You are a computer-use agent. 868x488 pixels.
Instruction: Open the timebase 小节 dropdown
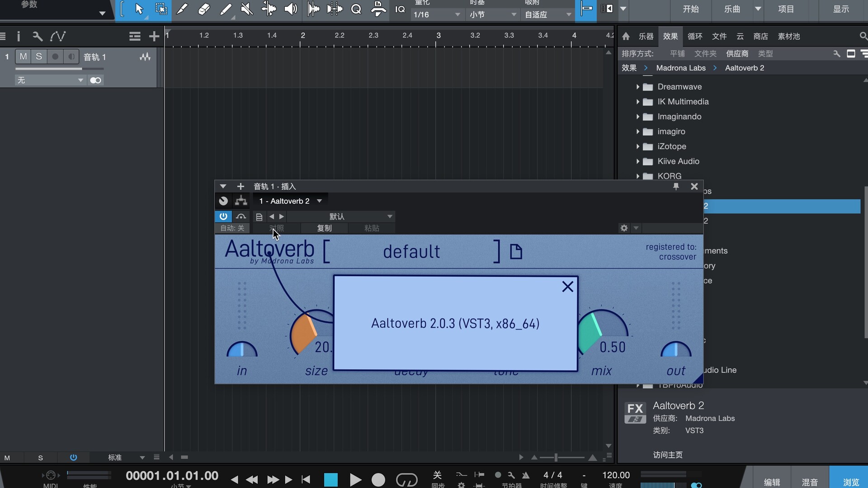pyautogui.click(x=492, y=14)
